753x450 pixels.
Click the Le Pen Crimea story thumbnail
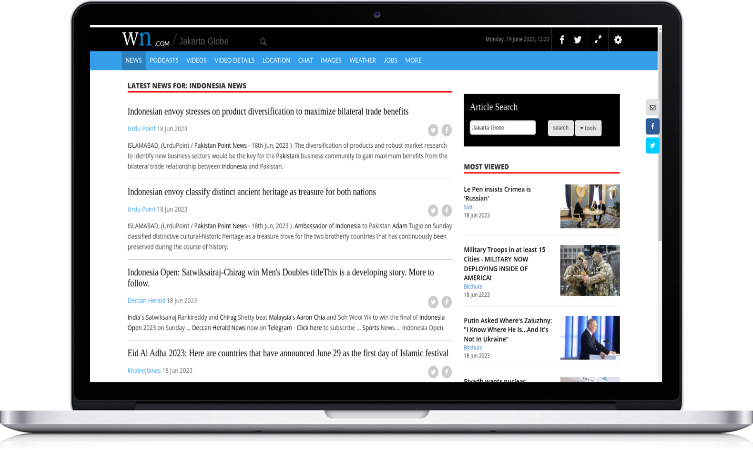point(590,206)
